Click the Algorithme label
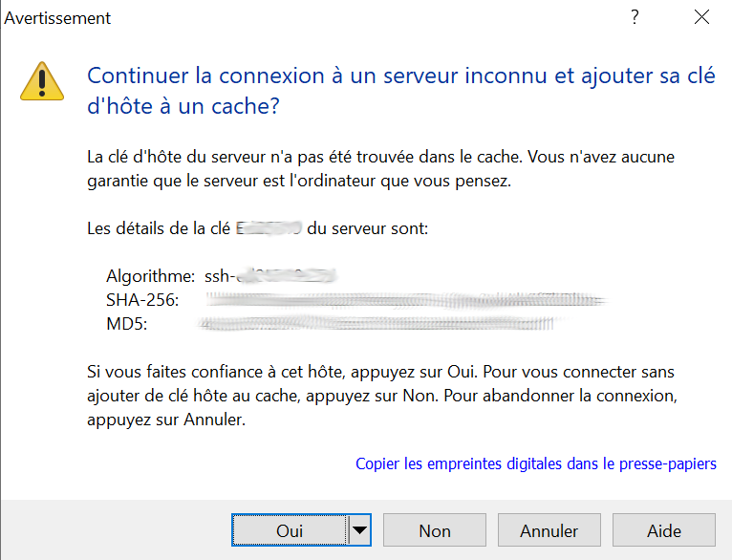 150,277
